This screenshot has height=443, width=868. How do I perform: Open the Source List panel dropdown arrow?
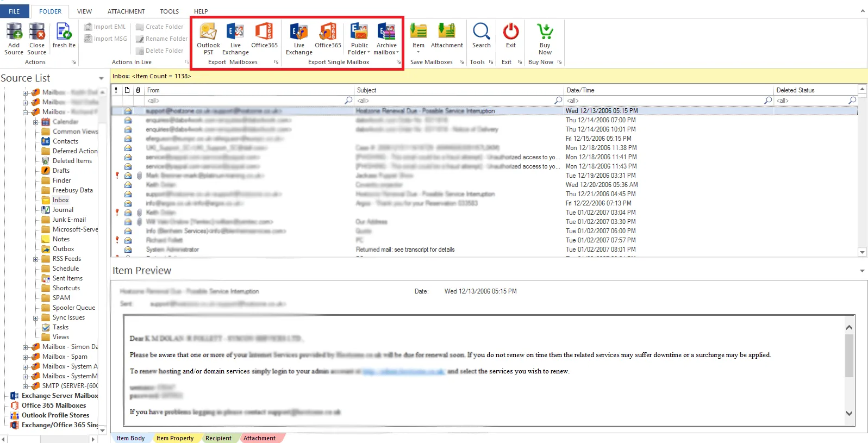tap(101, 79)
